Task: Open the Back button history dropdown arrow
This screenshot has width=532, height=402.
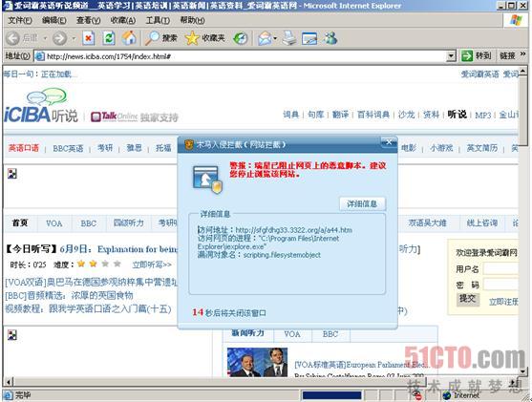Action: click(45, 38)
